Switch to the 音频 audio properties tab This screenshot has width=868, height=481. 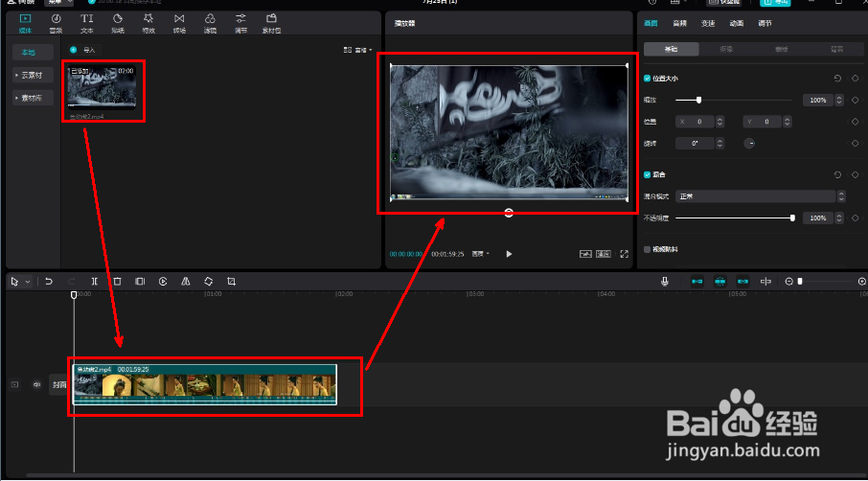[x=680, y=23]
